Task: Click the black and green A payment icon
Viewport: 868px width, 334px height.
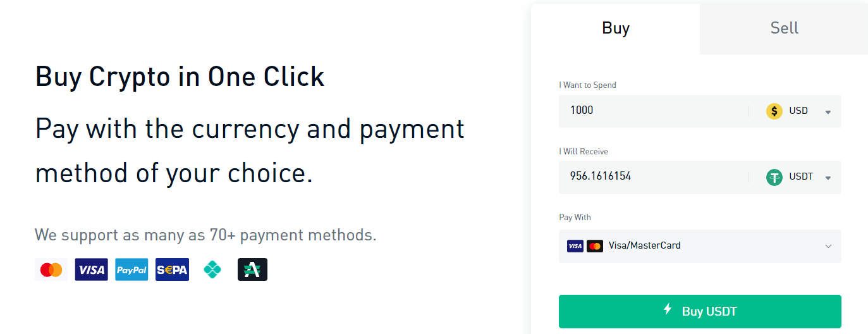Action: (252, 269)
